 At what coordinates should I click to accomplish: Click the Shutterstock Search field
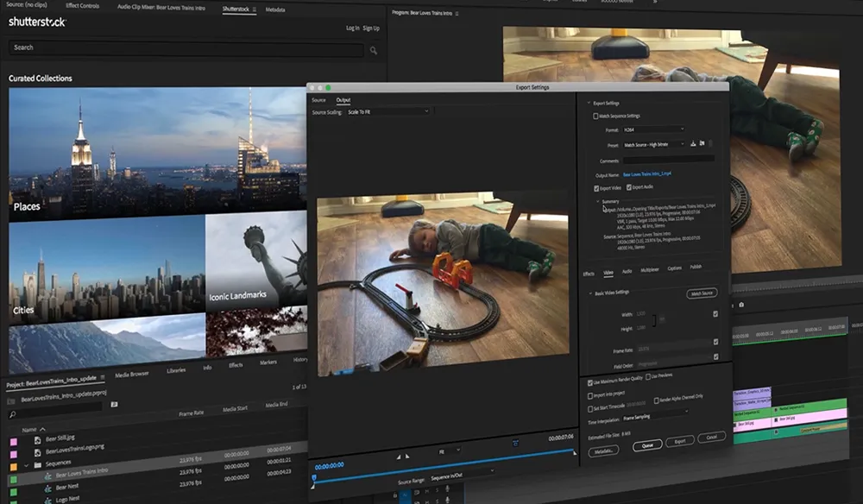(x=186, y=47)
